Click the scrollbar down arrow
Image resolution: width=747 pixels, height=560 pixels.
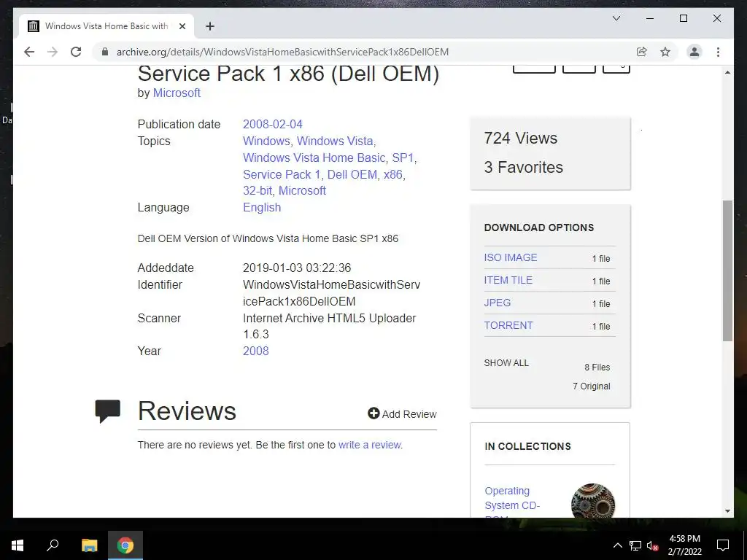tap(727, 511)
